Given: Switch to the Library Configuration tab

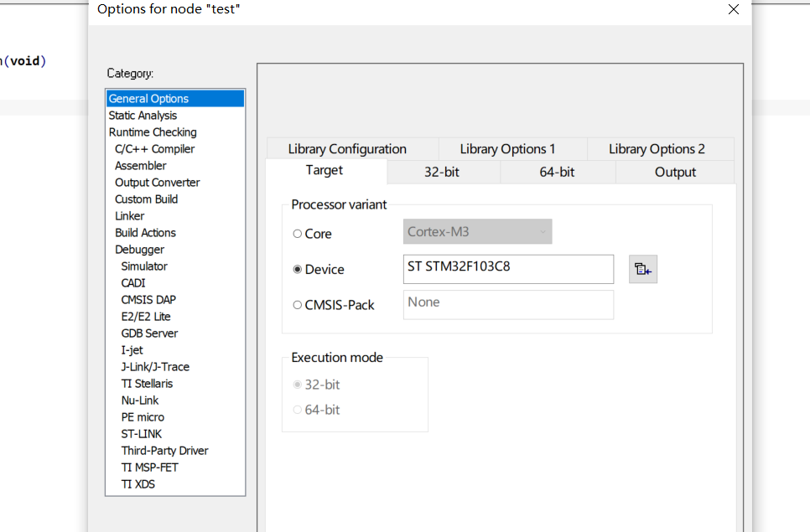Looking at the screenshot, I should coord(347,149).
